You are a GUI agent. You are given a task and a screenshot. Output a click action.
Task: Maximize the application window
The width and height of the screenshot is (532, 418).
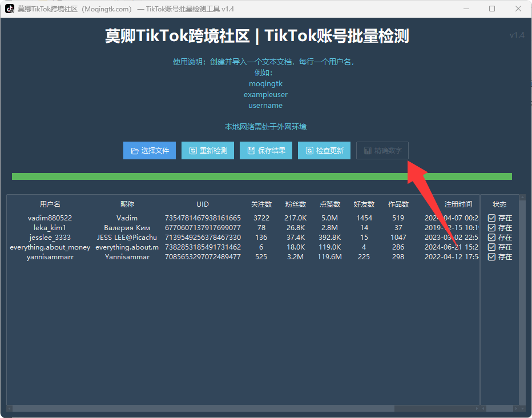pos(492,9)
